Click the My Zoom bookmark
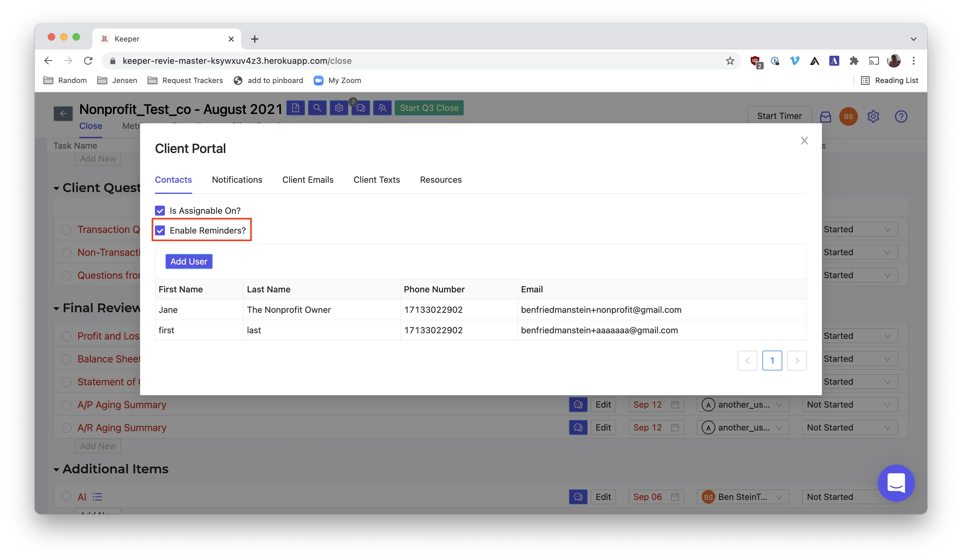The image size is (962, 560). pos(338,81)
